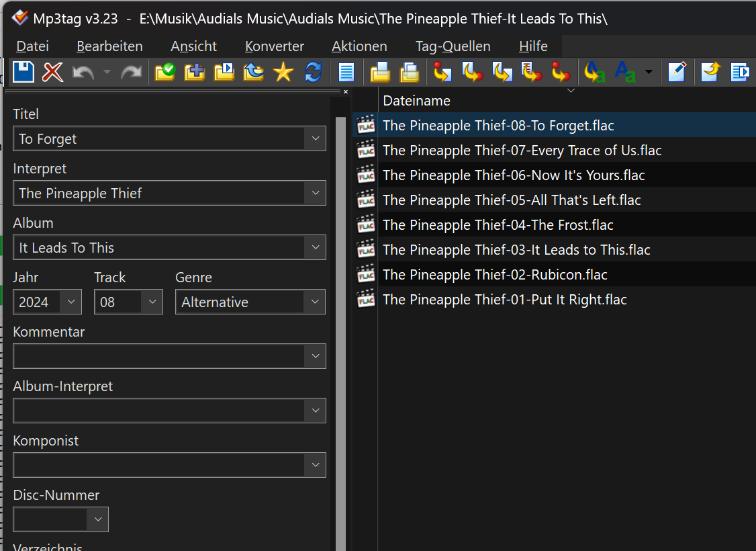Select all files using blue list icon
This screenshot has width=756, height=551.
click(x=346, y=73)
